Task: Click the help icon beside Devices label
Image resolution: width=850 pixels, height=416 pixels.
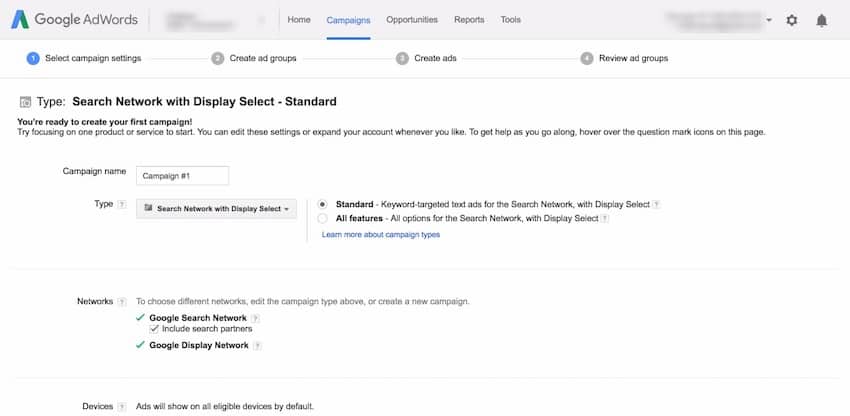Action: pyautogui.click(x=122, y=407)
